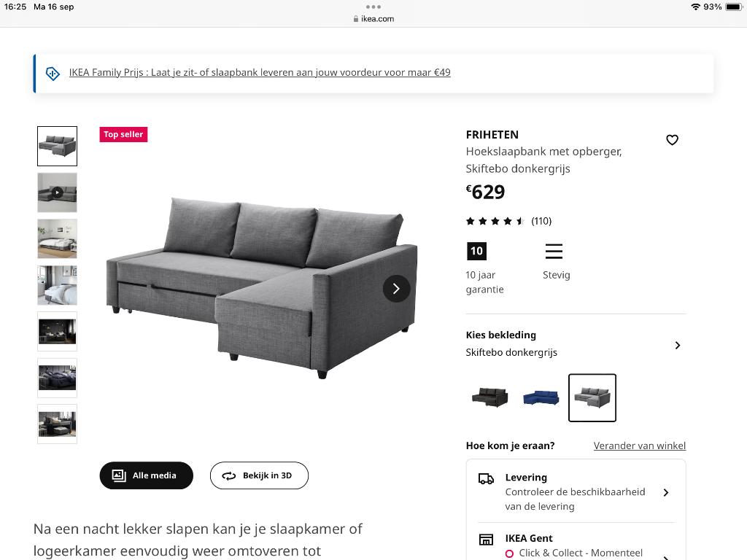Select the blue sofa cover swatch
Image resolution: width=747 pixels, height=560 pixels.
541,397
